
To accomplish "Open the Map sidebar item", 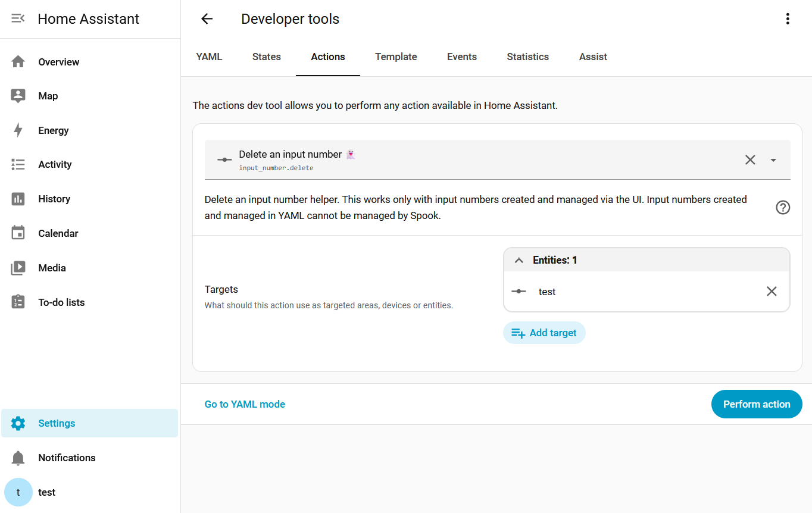I will pyautogui.click(x=90, y=96).
